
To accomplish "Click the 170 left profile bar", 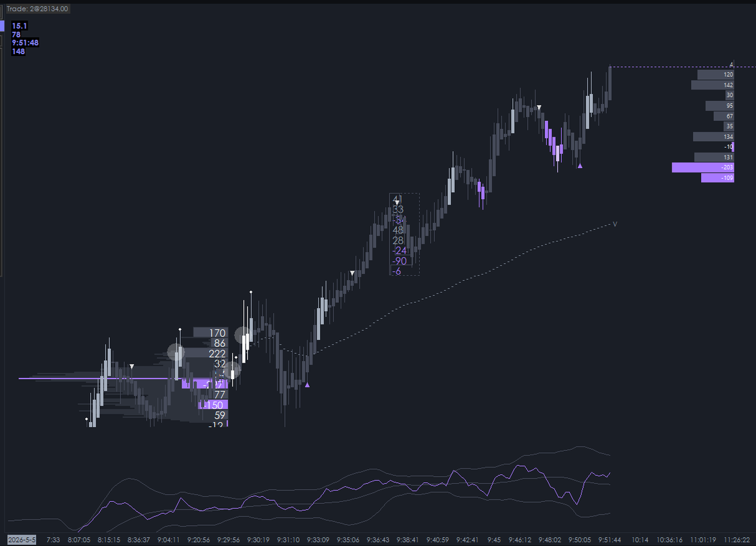I will [210, 333].
